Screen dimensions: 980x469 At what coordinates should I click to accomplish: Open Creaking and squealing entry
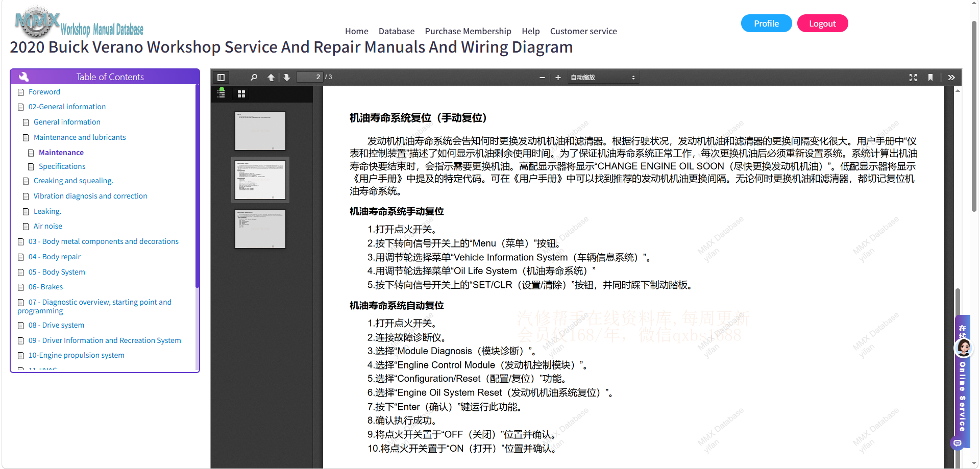coord(73,181)
